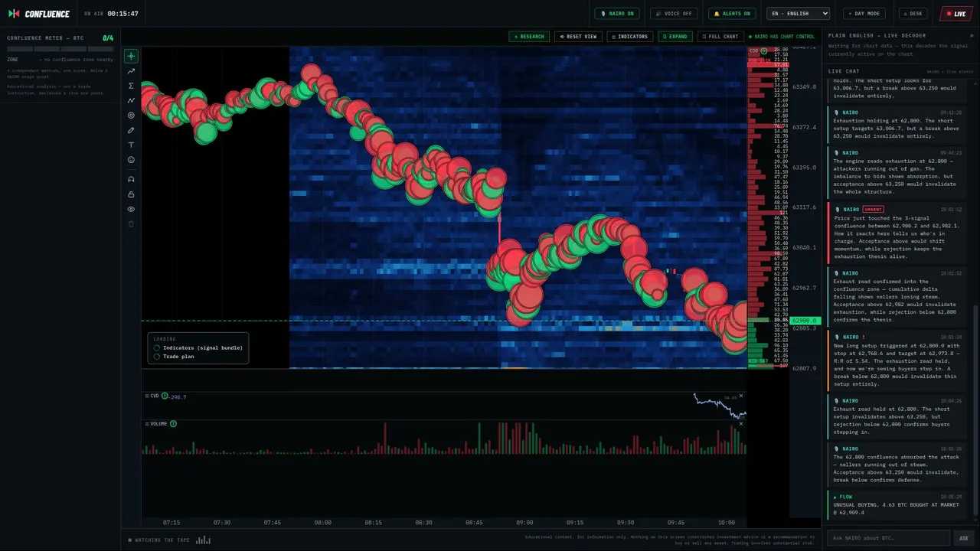Click the FLOW unusual buying alert
Image resolution: width=980 pixels, height=551 pixels.
coord(899,504)
